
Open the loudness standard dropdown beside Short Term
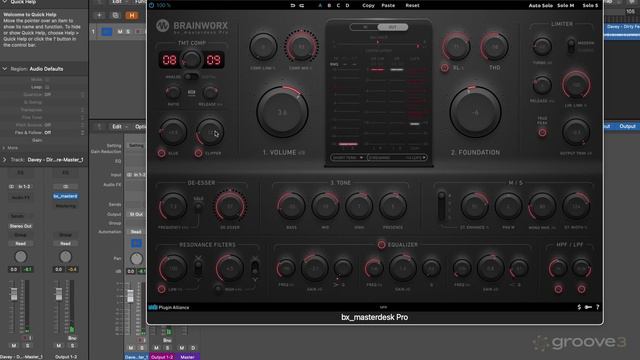pos(397,157)
